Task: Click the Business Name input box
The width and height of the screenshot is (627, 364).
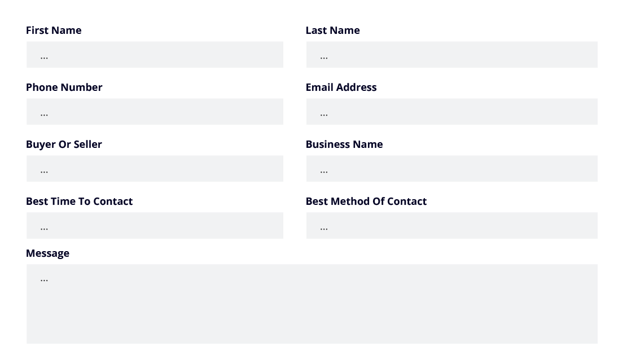Action: tap(451, 169)
